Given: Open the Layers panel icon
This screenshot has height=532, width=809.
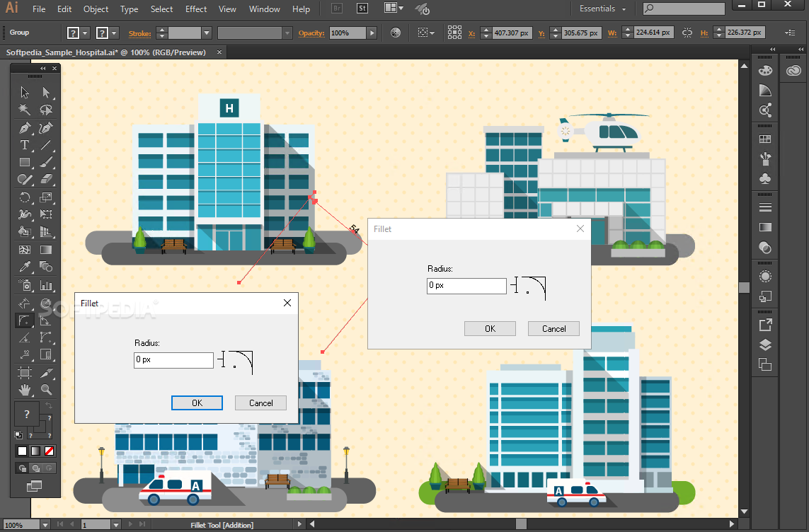Looking at the screenshot, I should tap(765, 345).
